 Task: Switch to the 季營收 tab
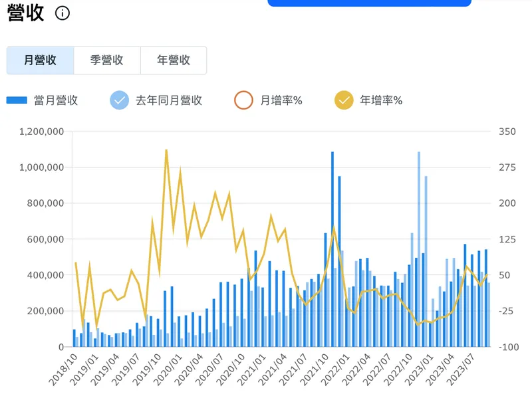click(107, 60)
